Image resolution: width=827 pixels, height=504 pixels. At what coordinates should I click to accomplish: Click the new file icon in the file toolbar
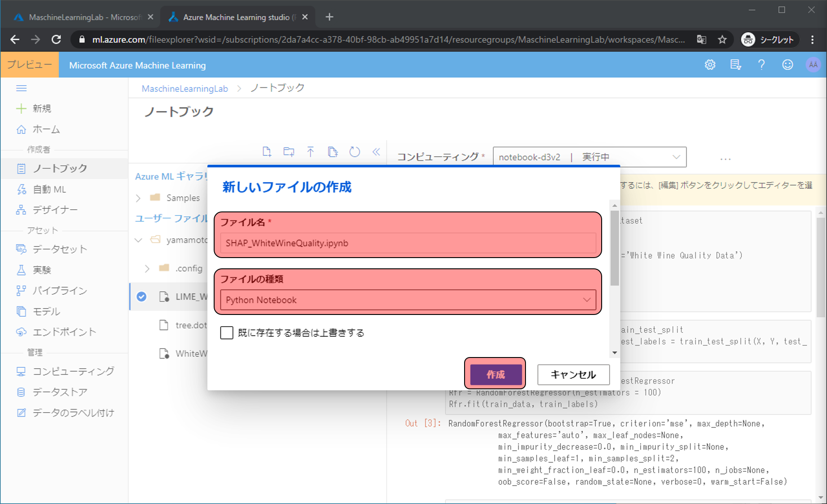tap(267, 152)
